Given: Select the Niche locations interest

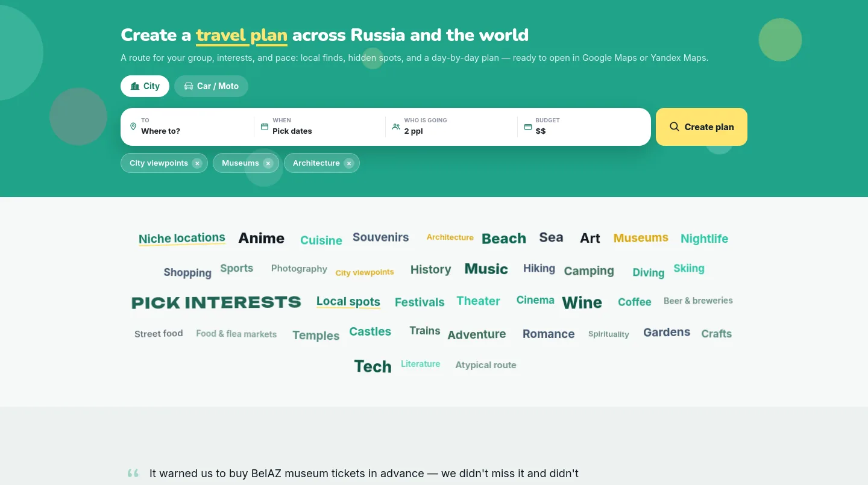Looking at the screenshot, I should pyautogui.click(x=182, y=238).
